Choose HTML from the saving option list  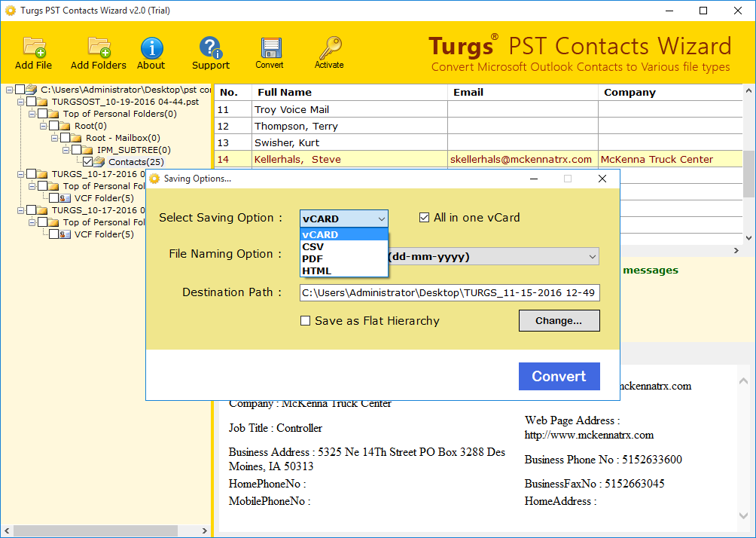pyautogui.click(x=344, y=271)
